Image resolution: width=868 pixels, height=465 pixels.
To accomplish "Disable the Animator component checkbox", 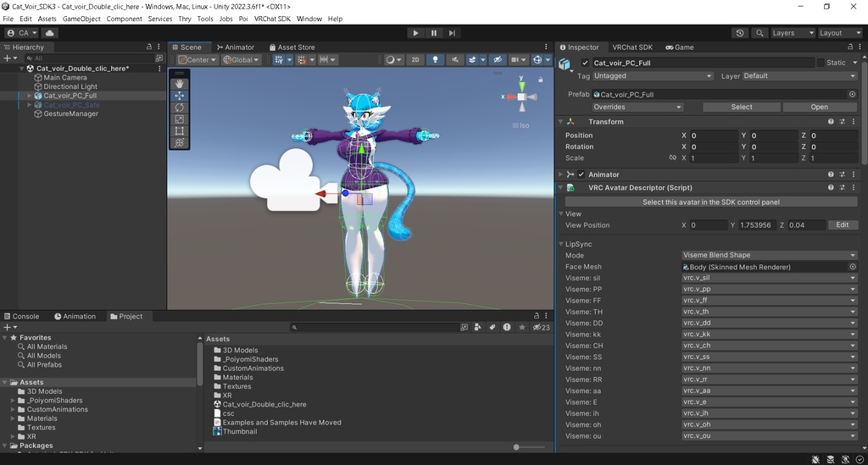I will pos(581,174).
